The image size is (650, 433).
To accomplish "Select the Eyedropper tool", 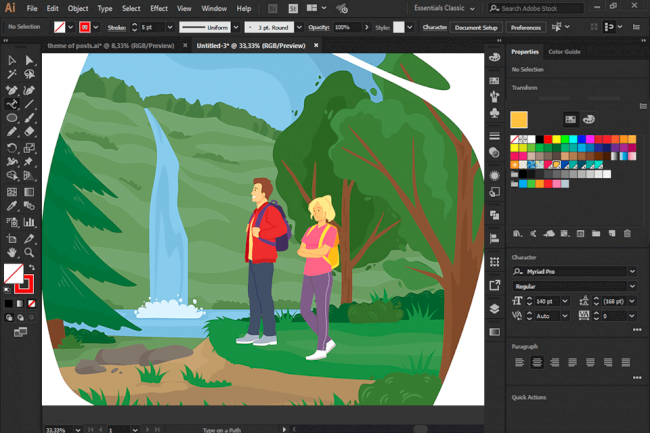I will click(x=12, y=207).
